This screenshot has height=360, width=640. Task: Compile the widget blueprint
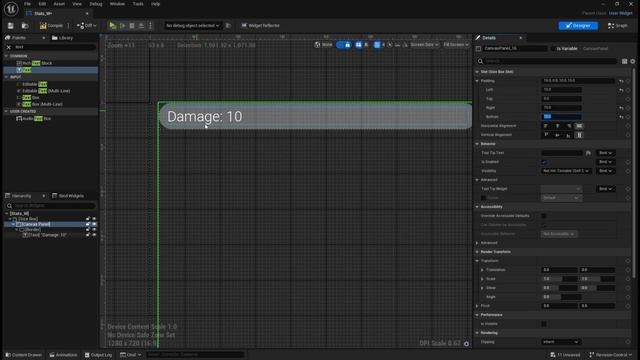(51, 26)
